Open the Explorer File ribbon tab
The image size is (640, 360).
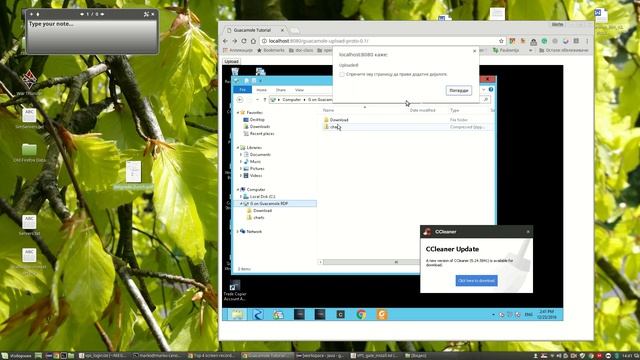[x=242, y=90]
